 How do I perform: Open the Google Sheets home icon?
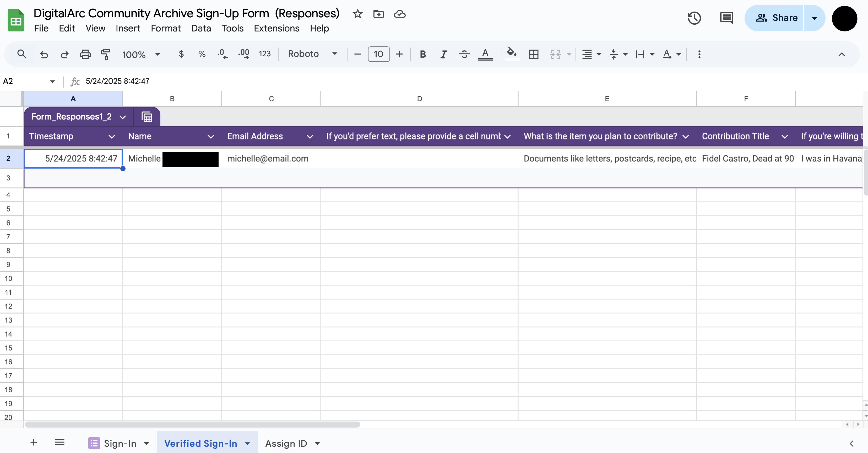(16, 20)
